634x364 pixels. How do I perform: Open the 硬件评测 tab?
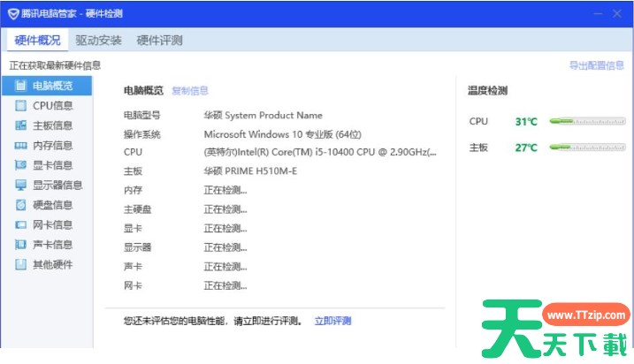(x=160, y=41)
